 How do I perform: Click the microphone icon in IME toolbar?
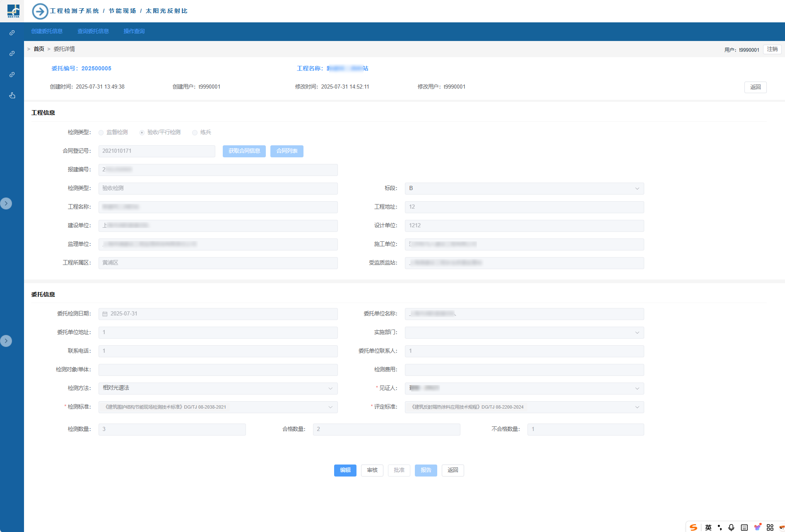tap(731, 527)
